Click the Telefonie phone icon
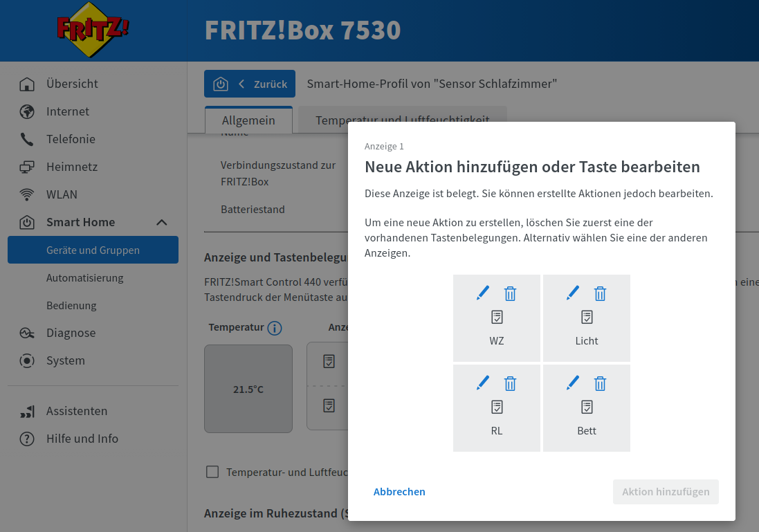This screenshot has width=759, height=532. tap(26, 140)
